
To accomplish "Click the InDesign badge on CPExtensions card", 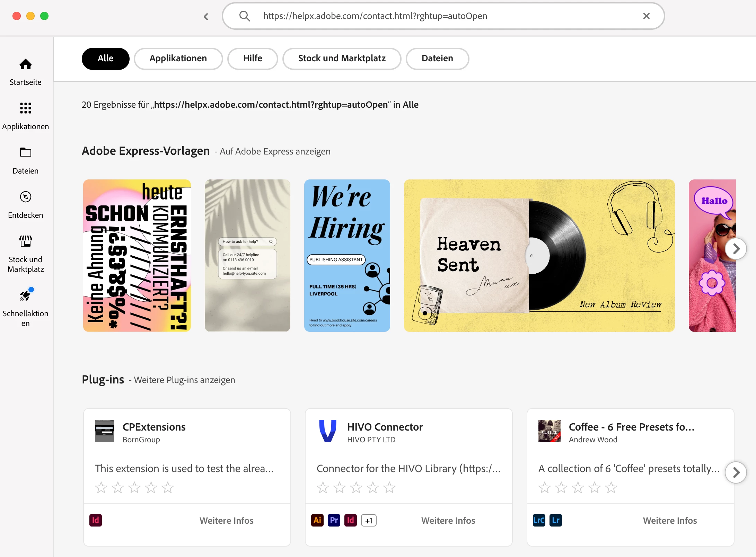I will (x=96, y=520).
